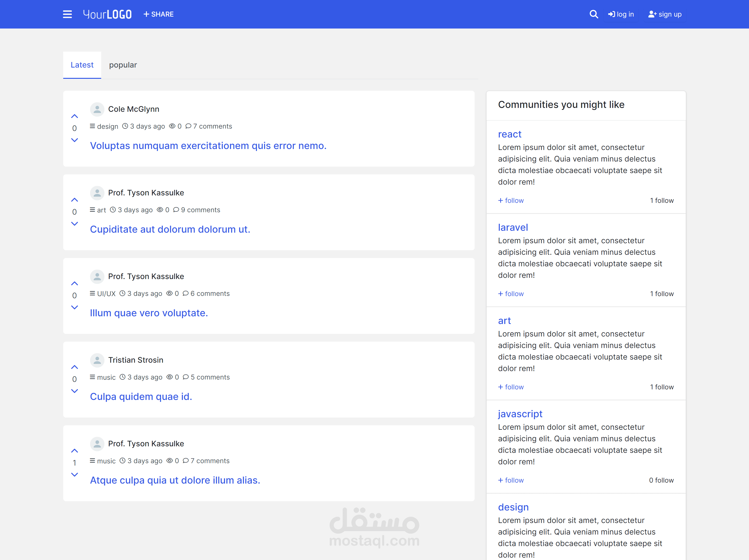Screen dimensions: 749x560
Task: Click the art category tag on Cupiditate post
Action: 98,210
